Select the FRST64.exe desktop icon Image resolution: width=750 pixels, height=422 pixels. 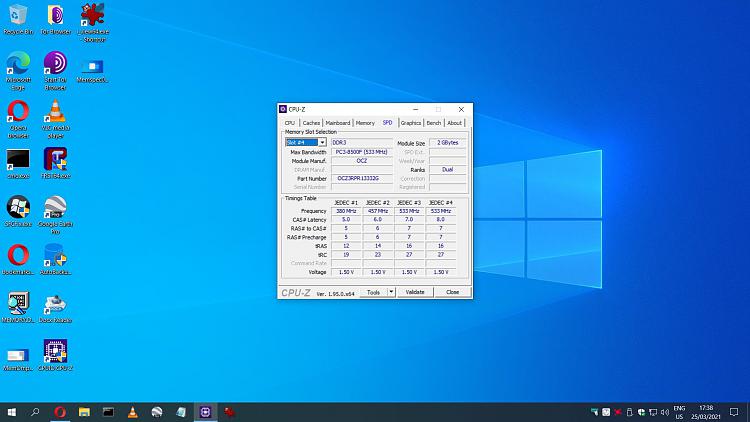(55, 163)
